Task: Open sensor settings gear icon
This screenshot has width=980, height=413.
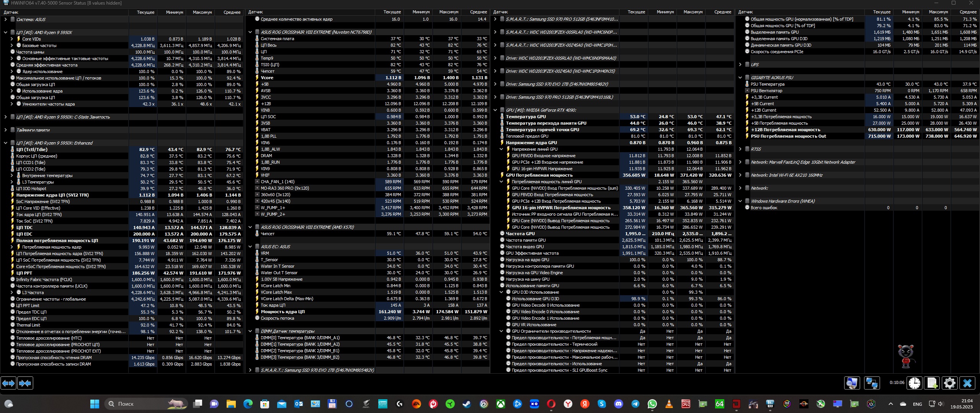Action: [949, 383]
